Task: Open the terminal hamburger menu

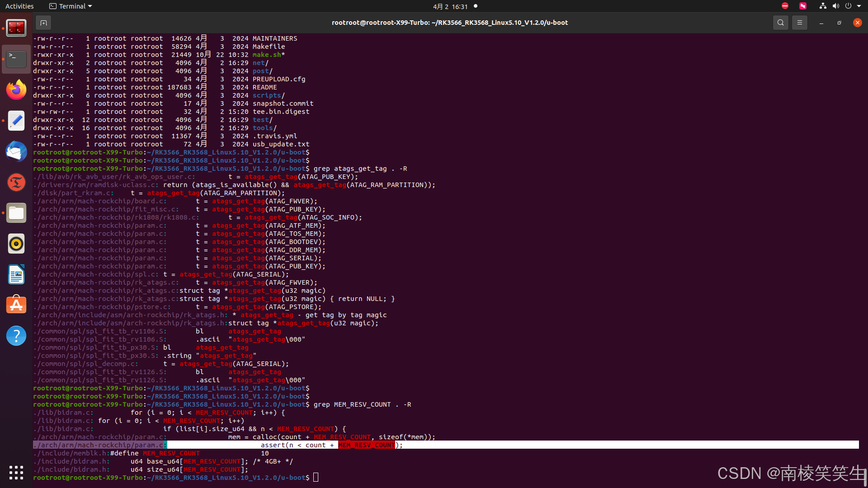Action: point(799,23)
